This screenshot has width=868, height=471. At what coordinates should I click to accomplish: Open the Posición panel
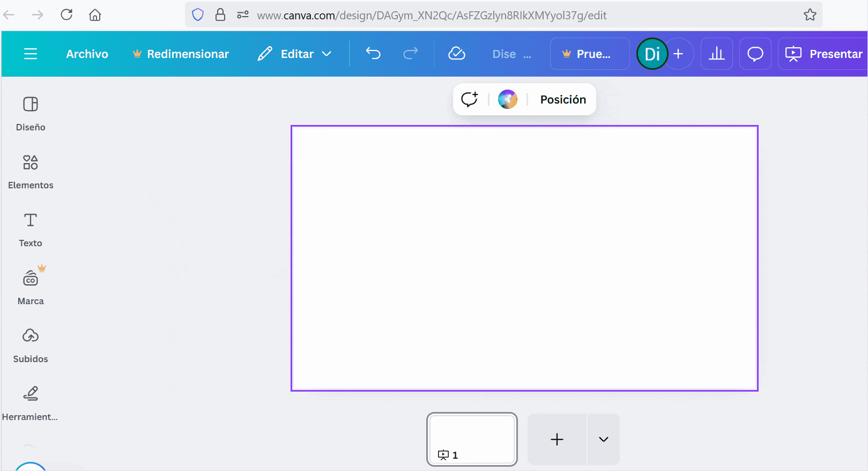[x=563, y=99]
